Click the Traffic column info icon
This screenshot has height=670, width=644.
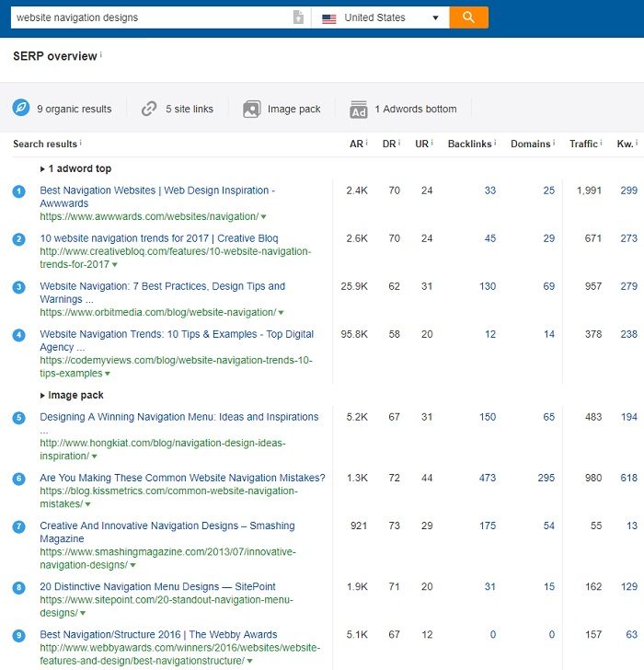click(601, 143)
